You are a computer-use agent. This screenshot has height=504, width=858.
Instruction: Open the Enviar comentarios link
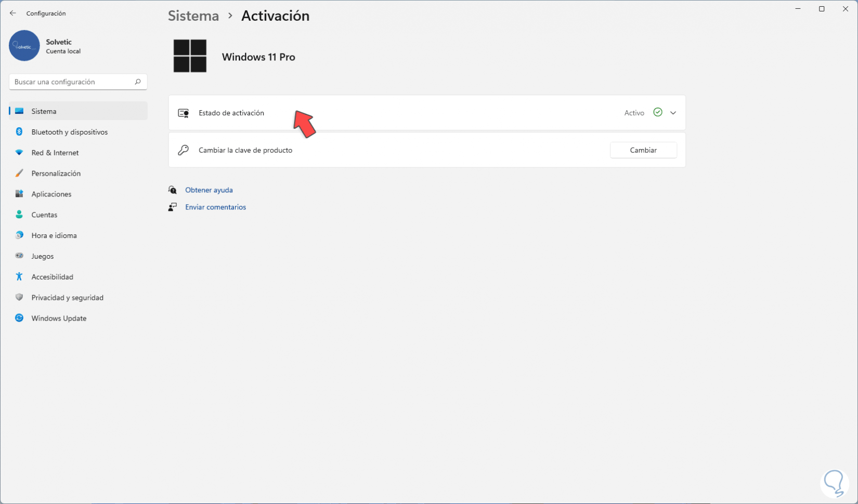pos(216,207)
